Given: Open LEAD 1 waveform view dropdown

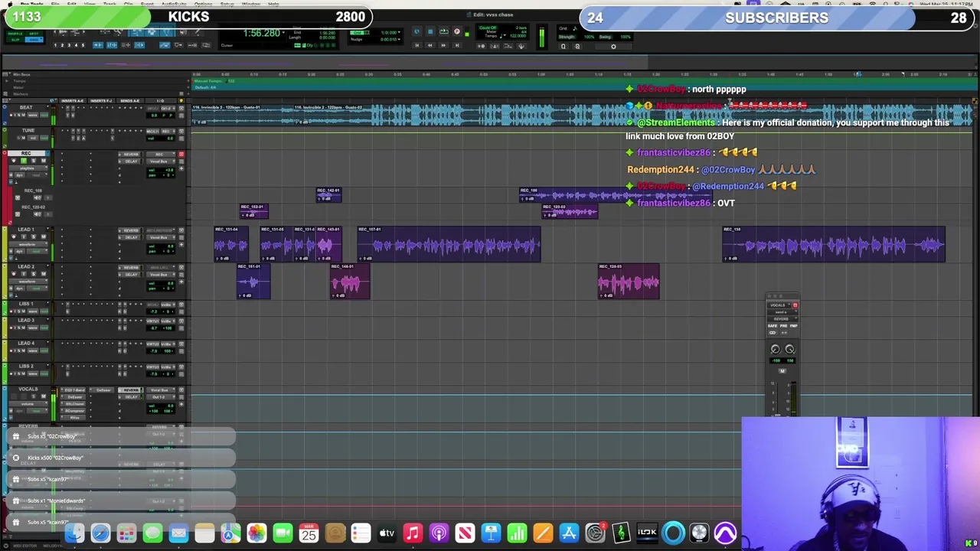Looking at the screenshot, I should click(28, 244).
